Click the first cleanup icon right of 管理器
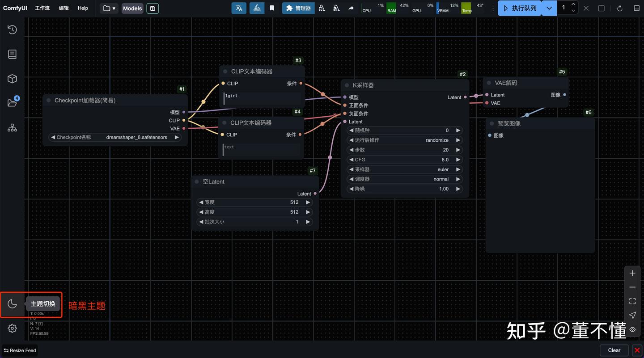 (x=322, y=8)
